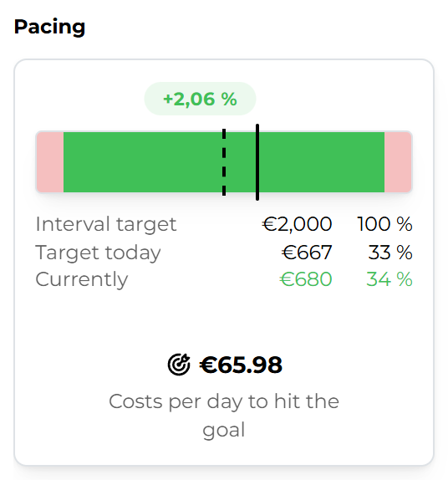The width and height of the screenshot is (448, 480).
Task: Click the target goal icon beside €65.98
Action: [x=179, y=365]
